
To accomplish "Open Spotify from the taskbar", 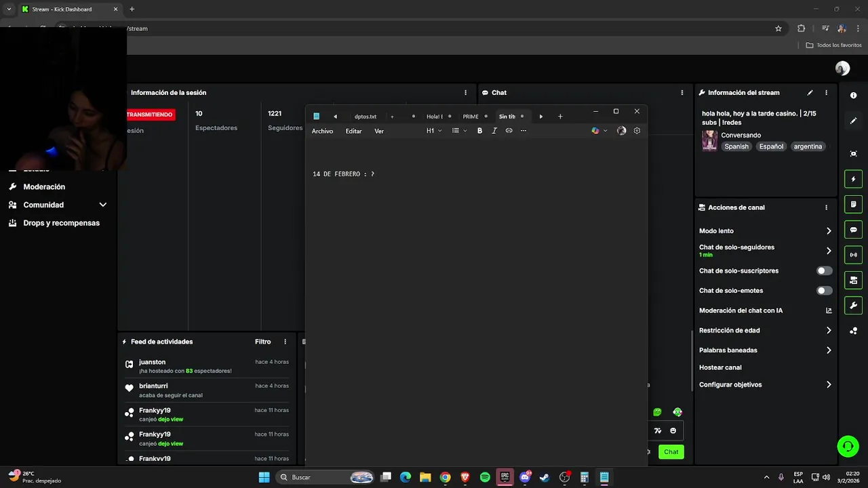I will pyautogui.click(x=485, y=477).
